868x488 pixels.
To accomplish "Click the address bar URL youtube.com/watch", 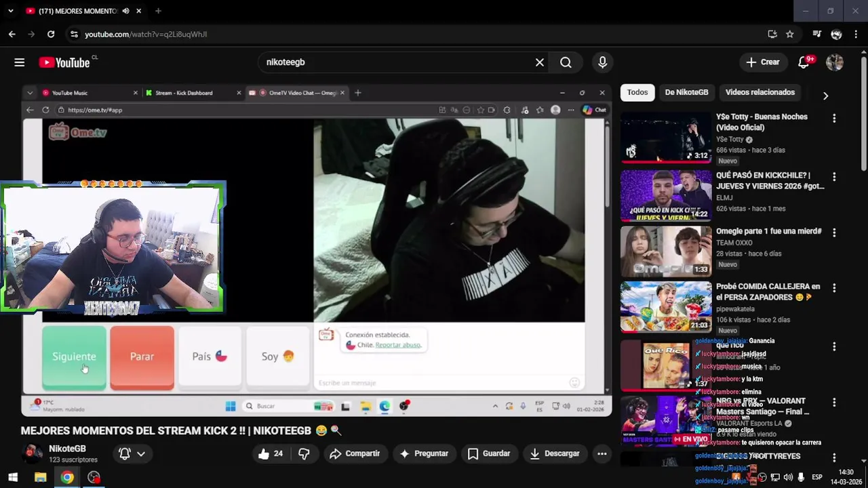I will 146,34.
